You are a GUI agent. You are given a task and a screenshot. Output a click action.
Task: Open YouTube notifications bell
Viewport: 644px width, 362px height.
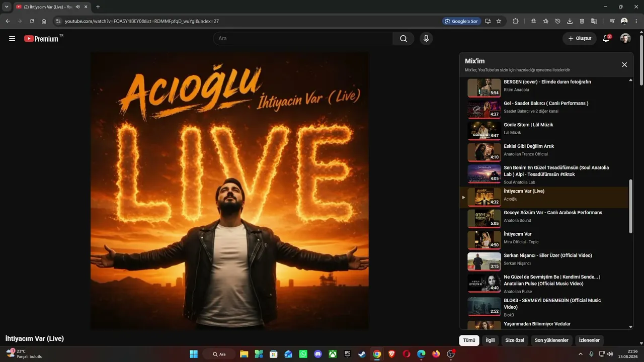606,39
